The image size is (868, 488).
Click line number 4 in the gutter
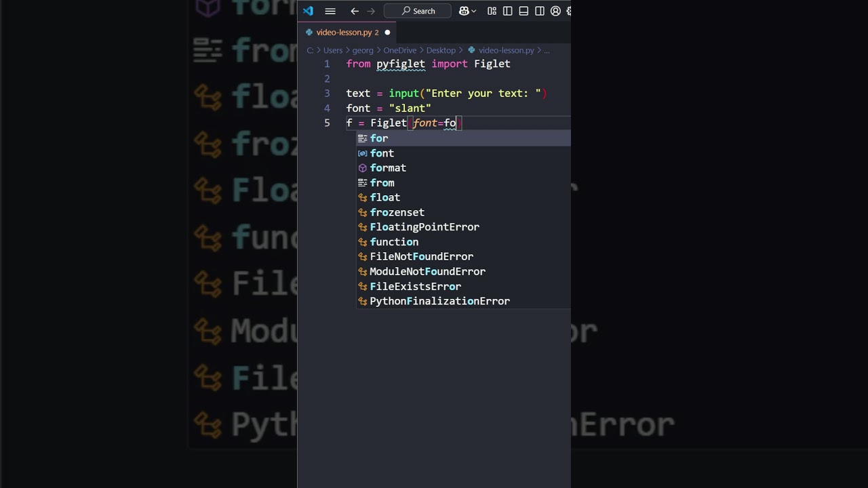click(x=327, y=108)
